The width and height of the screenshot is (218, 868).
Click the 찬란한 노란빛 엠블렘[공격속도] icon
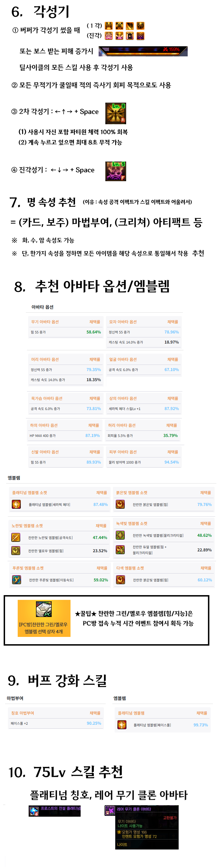coord(16,537)
